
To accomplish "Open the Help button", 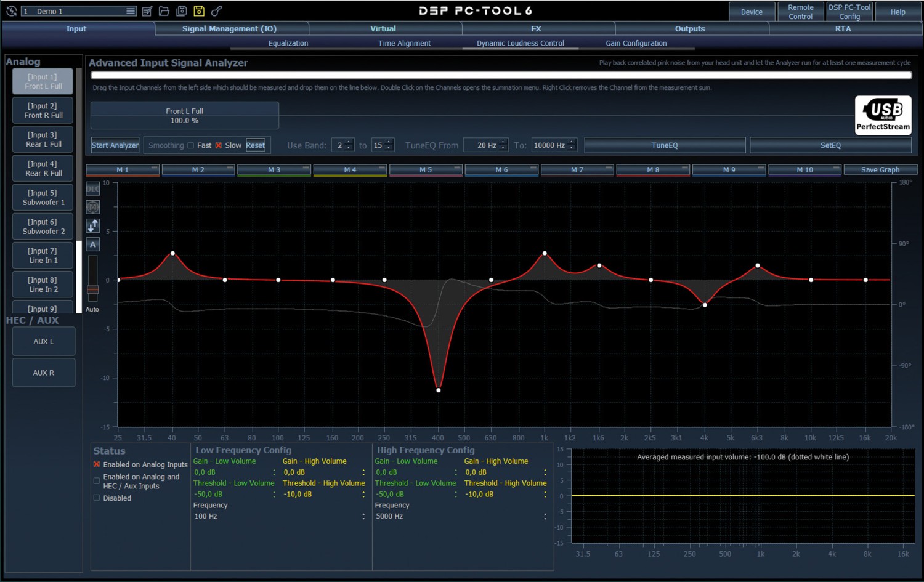I will [x=898, y=12].
